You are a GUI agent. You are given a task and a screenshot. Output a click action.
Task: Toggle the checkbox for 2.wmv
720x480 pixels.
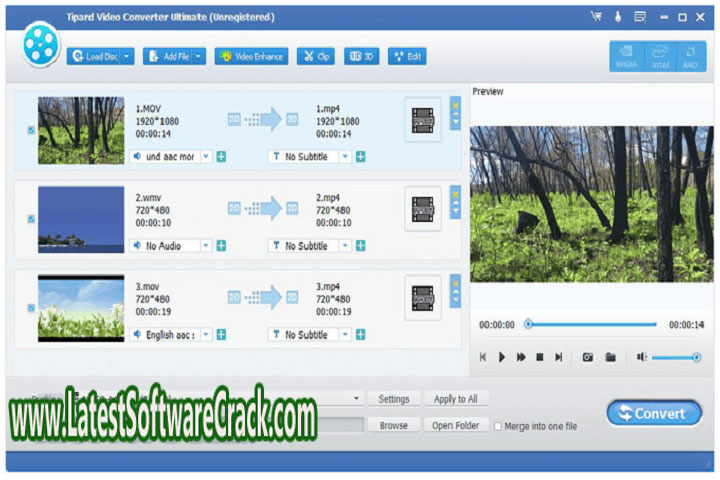coord(31,219)
